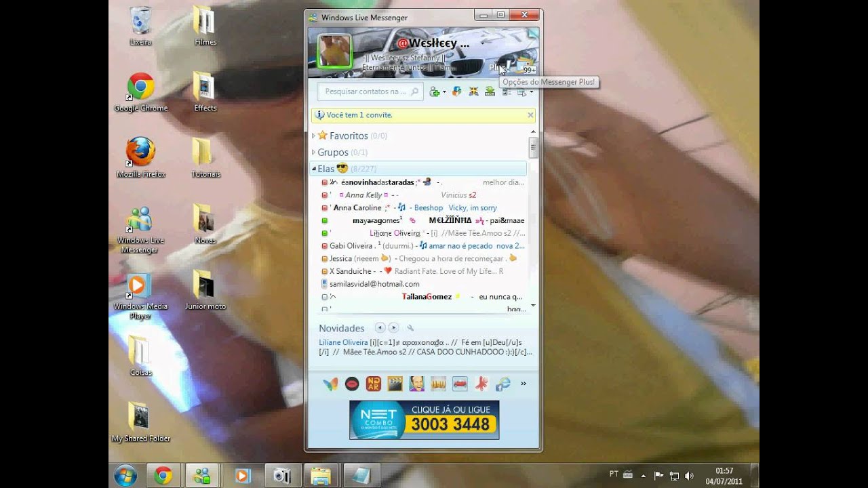Select the Junior moto desktop folder
Screen dimensions: 868x488
(205, 290)
